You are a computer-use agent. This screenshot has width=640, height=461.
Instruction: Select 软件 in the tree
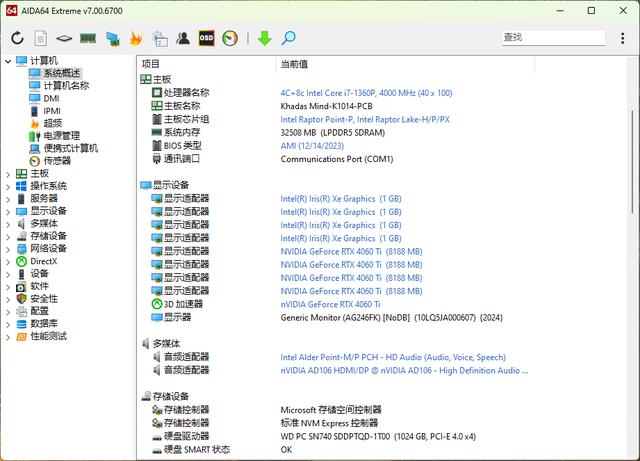click(x=39, y=286)
